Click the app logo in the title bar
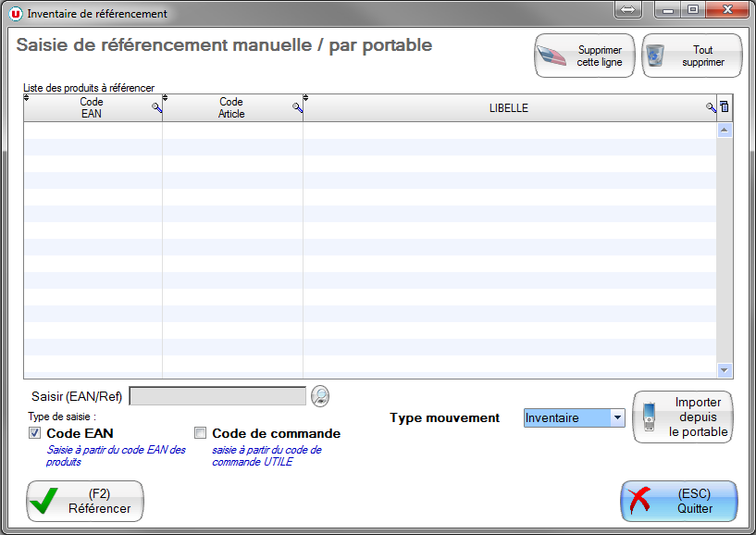Image resolution: width=756 pixels, height=535 pixels. pos(15,14)
